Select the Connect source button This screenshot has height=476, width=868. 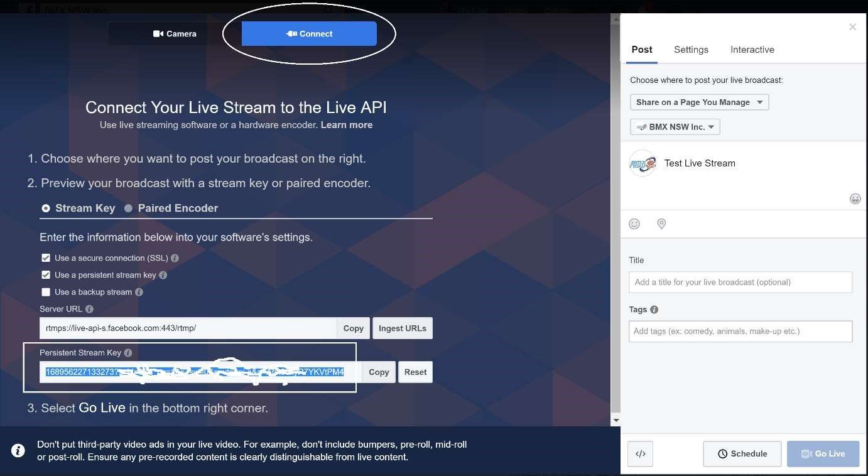pyautogui.click(x=309, y=34)
